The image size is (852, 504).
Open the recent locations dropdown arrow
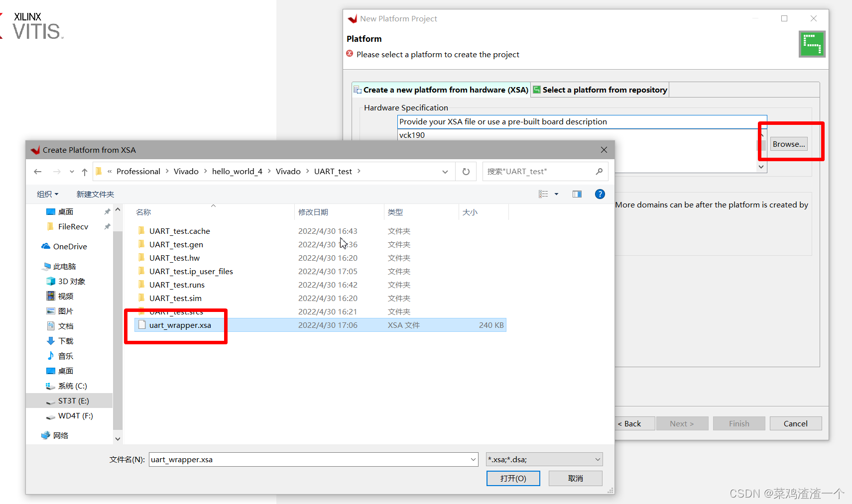pos(72,172)
